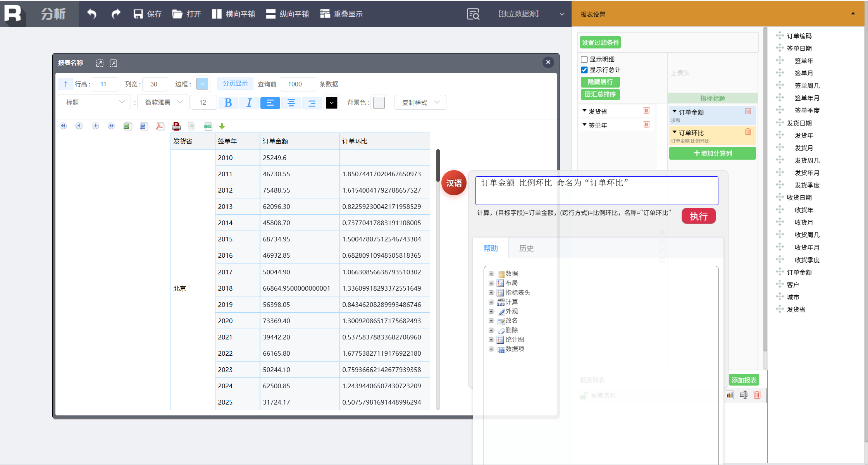Open the 微软雅黑 font dropdown
The height and width of the screenshot is (465, 868).
163,102
